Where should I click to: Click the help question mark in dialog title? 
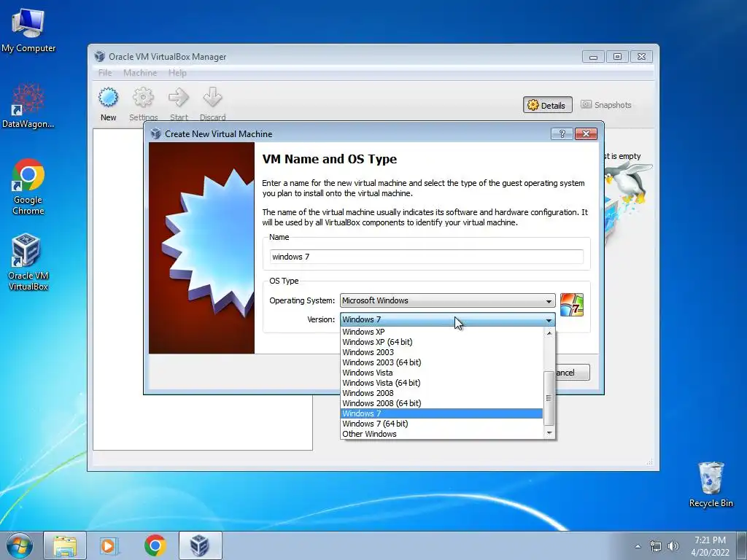(562, 134)
